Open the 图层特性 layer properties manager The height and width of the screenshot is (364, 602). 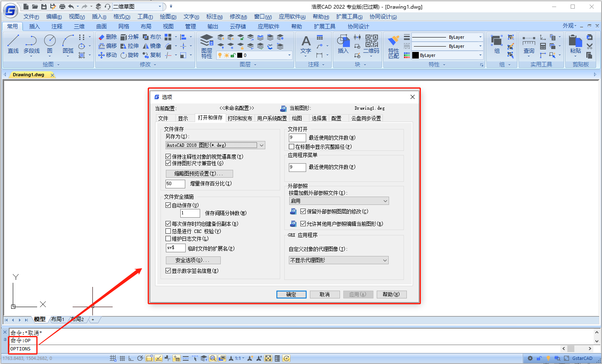[x=207, y=46]
